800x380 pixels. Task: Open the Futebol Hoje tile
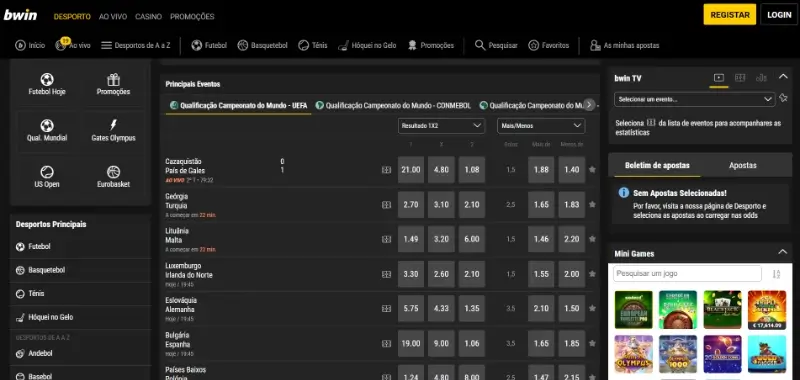click(47, 85)
